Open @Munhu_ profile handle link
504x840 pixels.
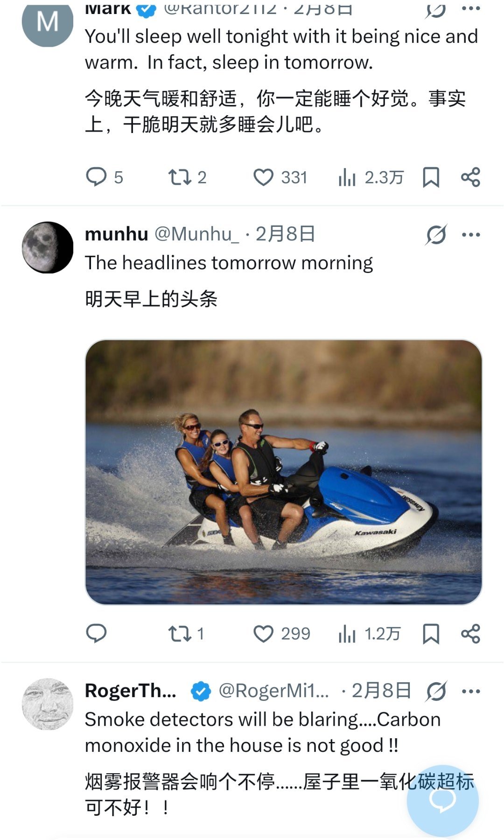point(196,234)
